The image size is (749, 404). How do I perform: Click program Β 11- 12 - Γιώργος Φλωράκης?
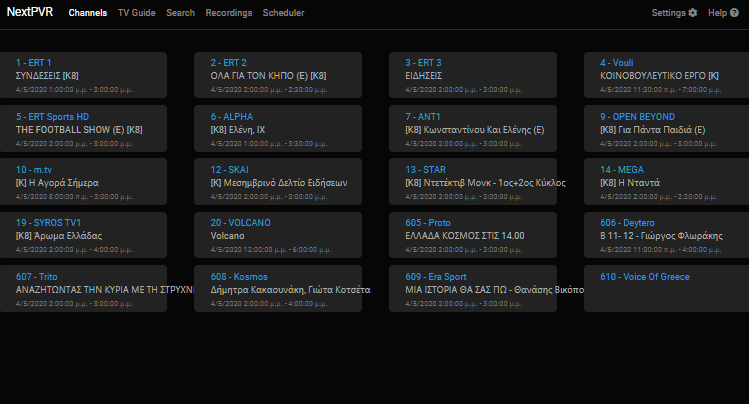(662, 235)
